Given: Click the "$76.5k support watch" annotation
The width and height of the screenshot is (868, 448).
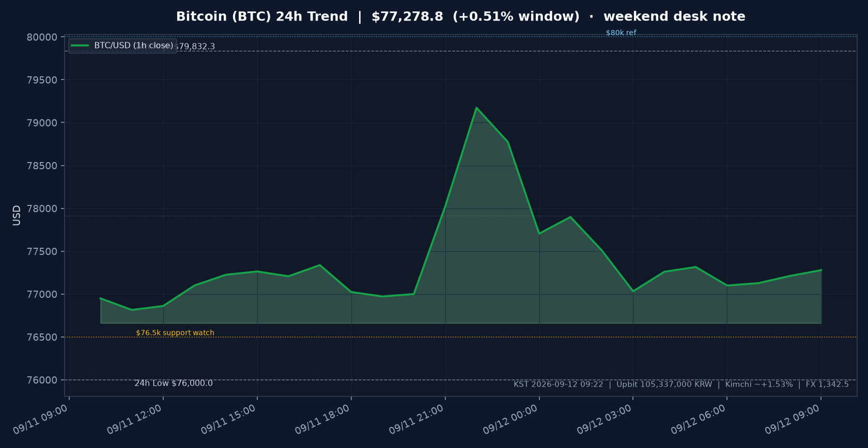Looking at the screenshot, I should [x=175, y=333].
